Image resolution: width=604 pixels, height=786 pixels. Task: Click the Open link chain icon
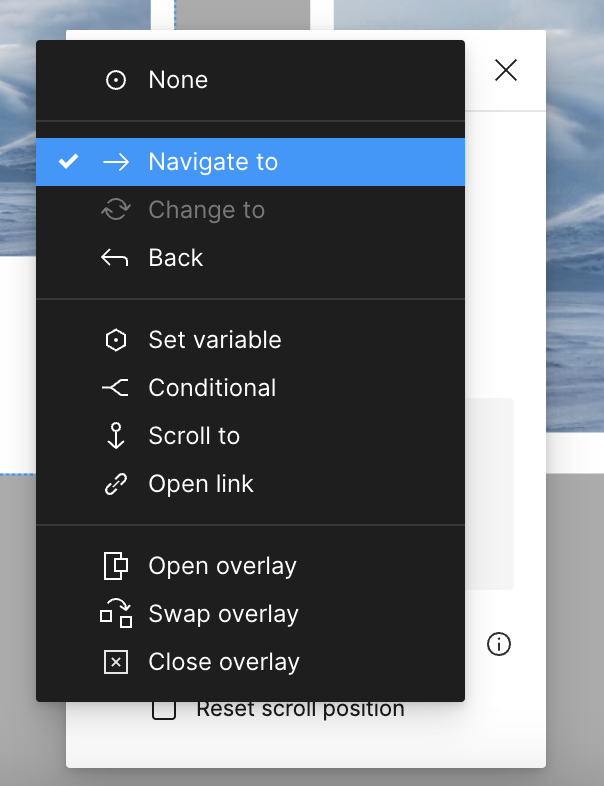[116, 484]
